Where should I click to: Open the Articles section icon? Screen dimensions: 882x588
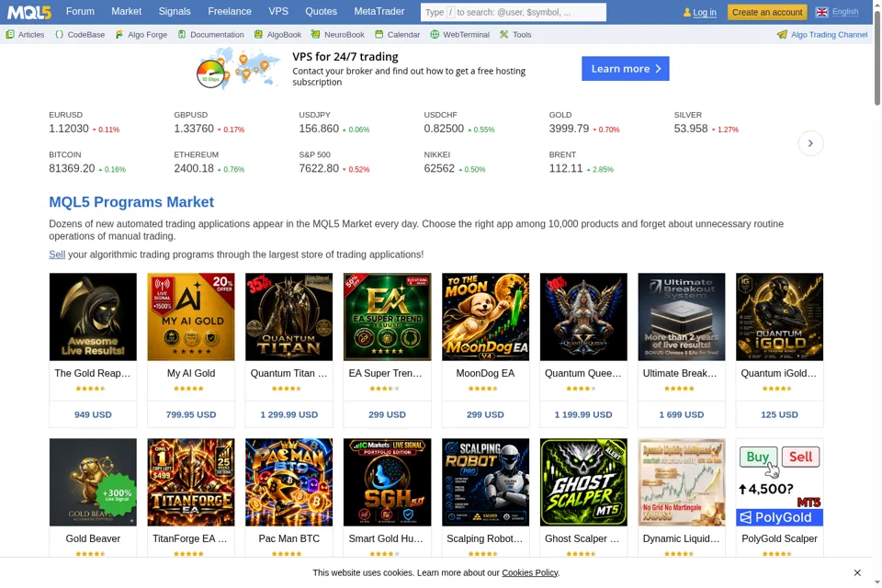10,34
